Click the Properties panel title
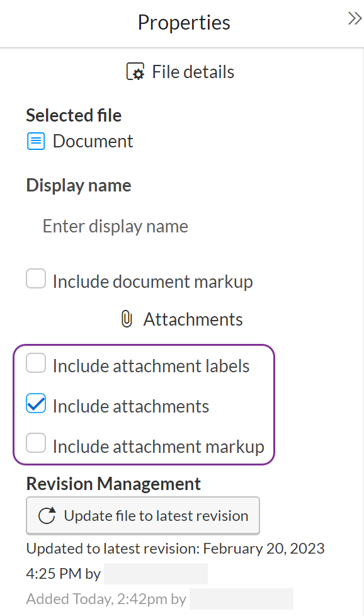 183,23
